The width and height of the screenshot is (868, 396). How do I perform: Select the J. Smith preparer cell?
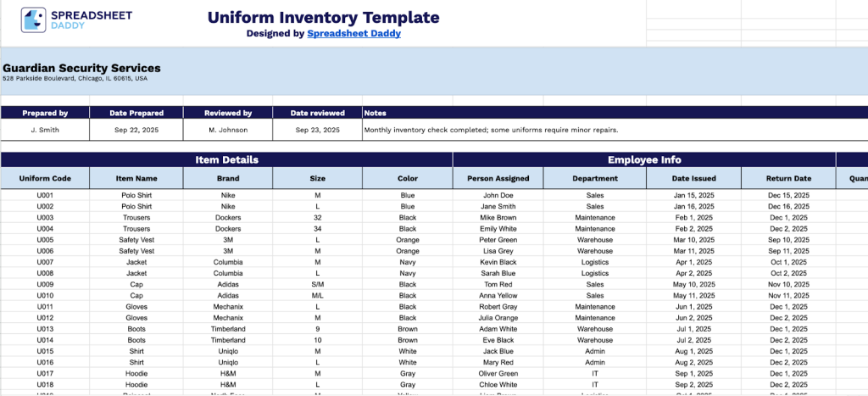tap(45, 130)
